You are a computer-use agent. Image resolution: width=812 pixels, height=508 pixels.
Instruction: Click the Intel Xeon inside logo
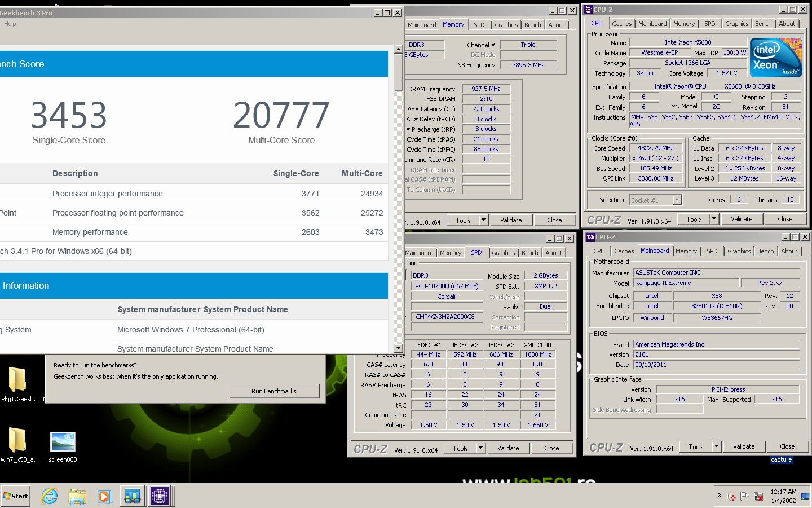tap(776, 57)
